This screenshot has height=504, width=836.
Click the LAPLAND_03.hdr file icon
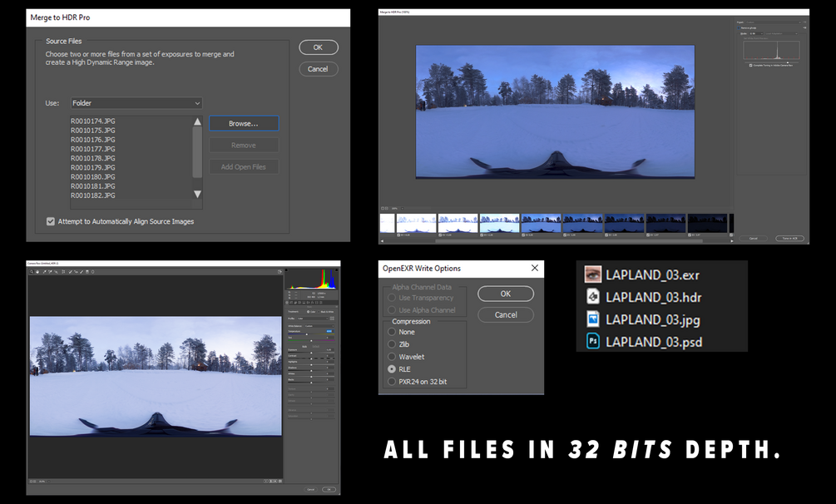coord(593,297)
